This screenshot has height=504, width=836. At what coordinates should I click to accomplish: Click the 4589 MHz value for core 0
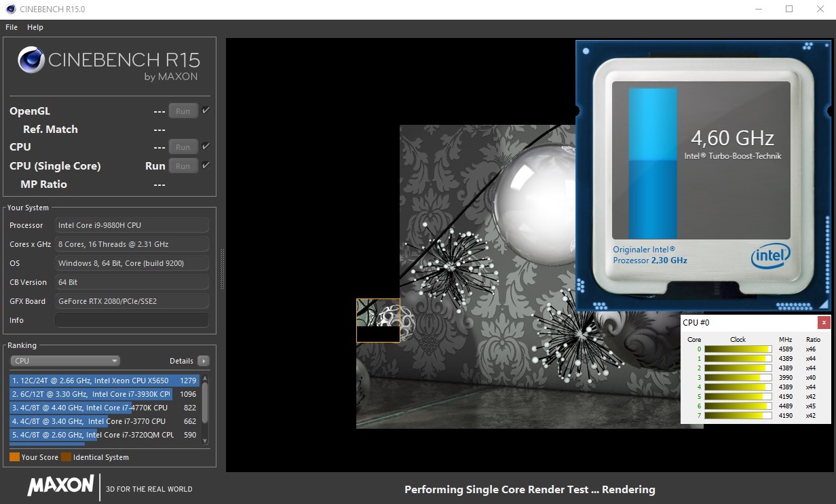coord(786,349)
